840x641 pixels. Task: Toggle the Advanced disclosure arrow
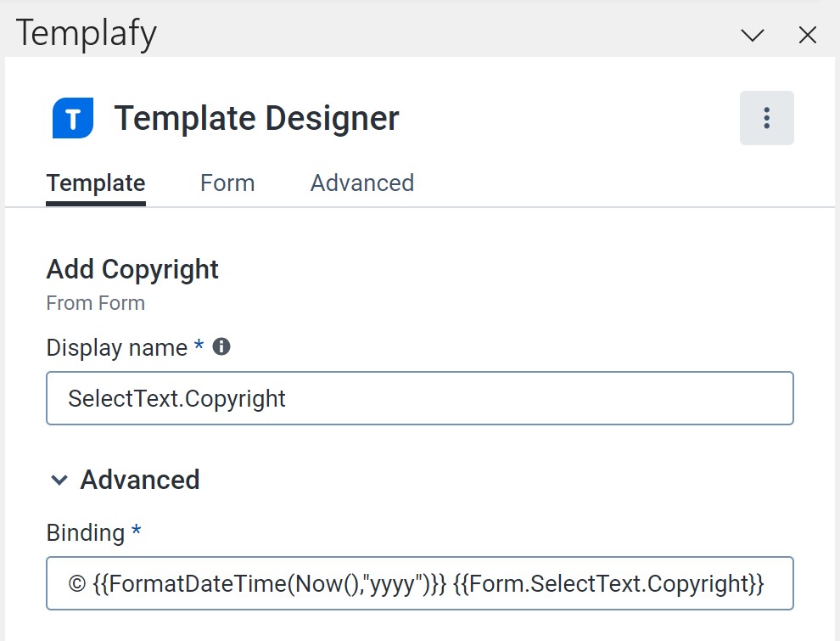point(59,480)
